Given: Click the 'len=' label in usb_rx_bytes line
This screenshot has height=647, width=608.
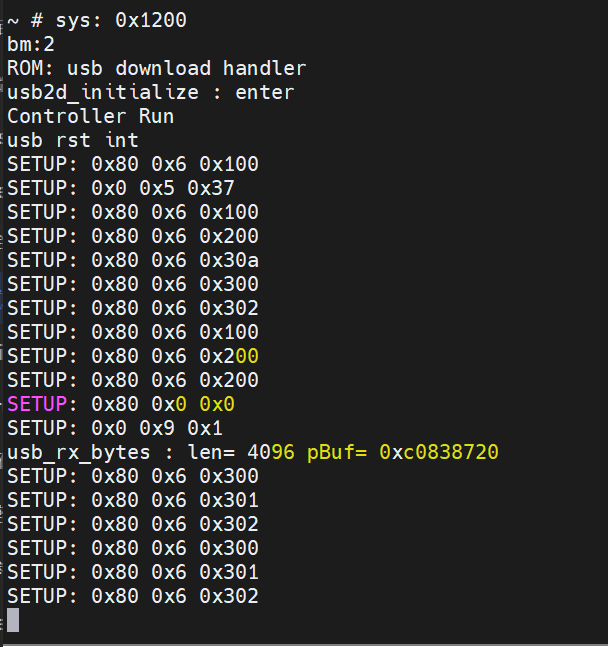Looking at the screenshot, I should click(x=211, y=452).
